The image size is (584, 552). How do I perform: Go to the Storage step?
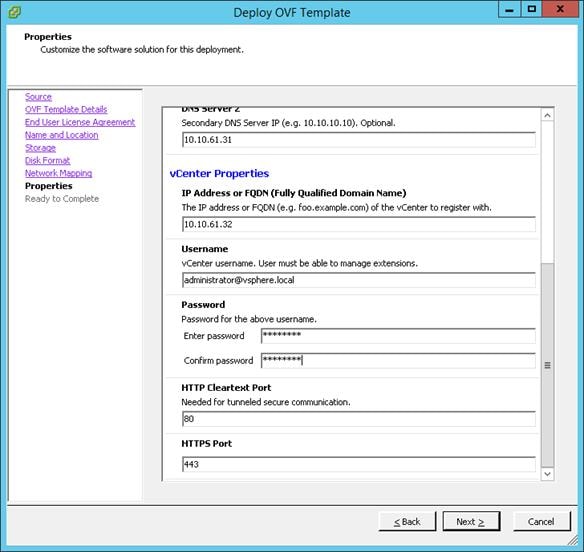click(x=40, y=148)
